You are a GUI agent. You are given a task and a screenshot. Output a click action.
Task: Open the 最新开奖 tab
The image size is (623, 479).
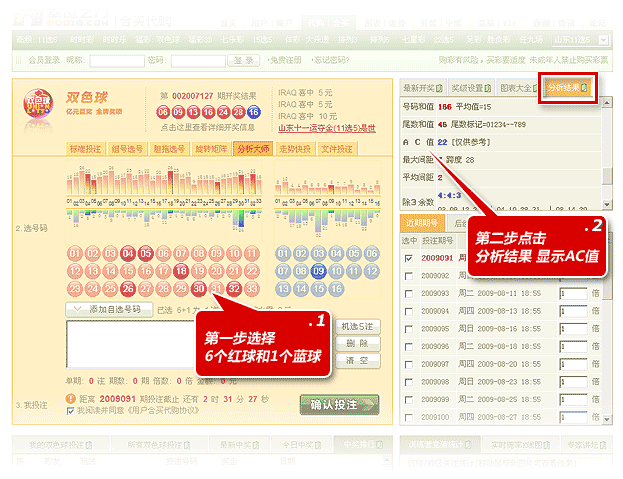click(423, 88)
